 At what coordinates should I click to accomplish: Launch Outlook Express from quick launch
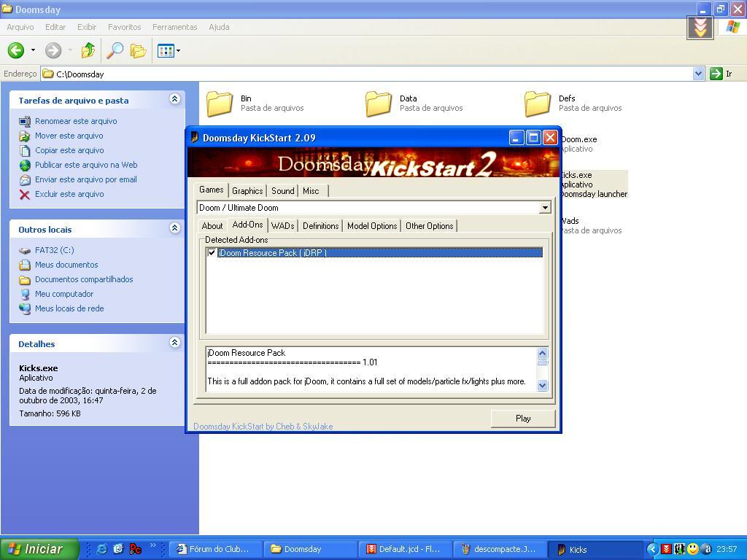[x=119, y=549]
